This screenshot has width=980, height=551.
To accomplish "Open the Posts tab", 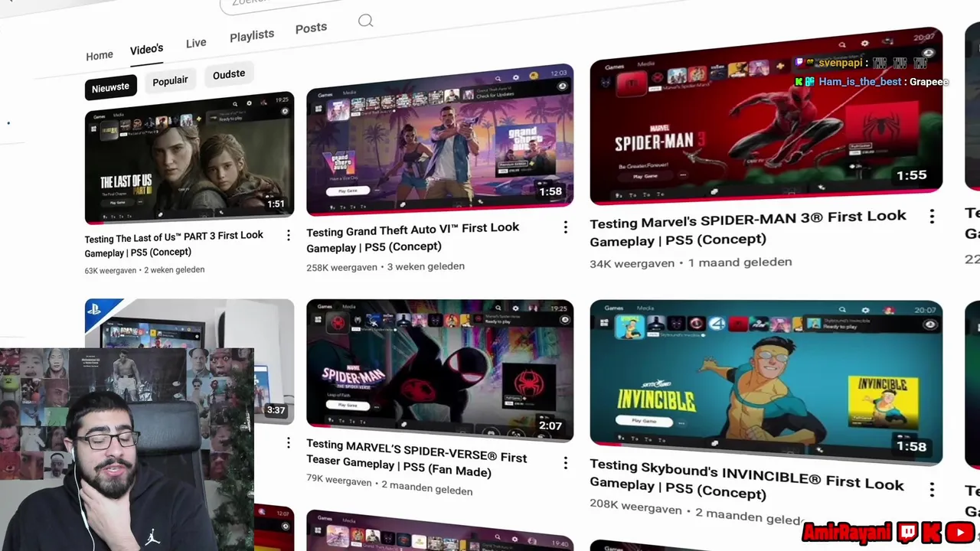I will click(311, 28).
